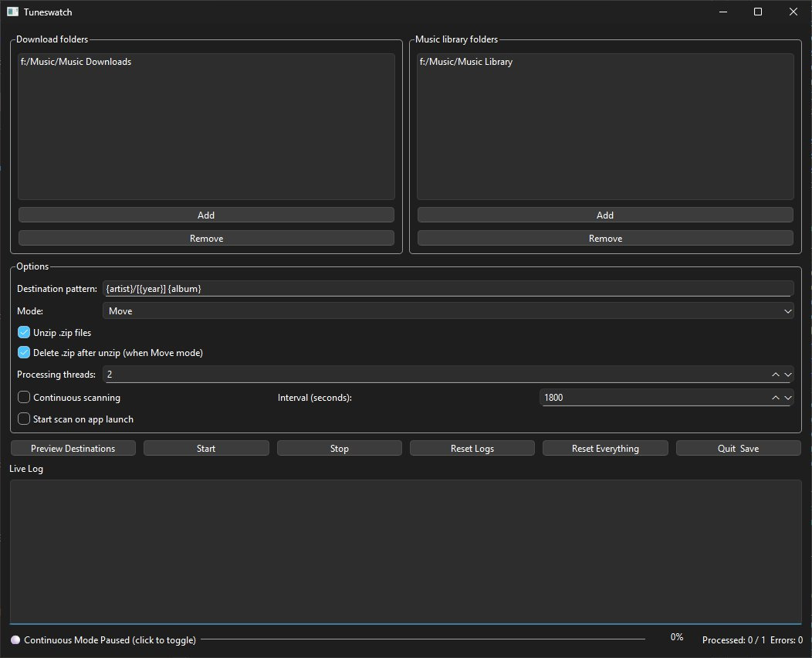This screenshot has height=658, width=812.
Task: Decrease interval seconds with down arrow
Action: pos(787,398)
